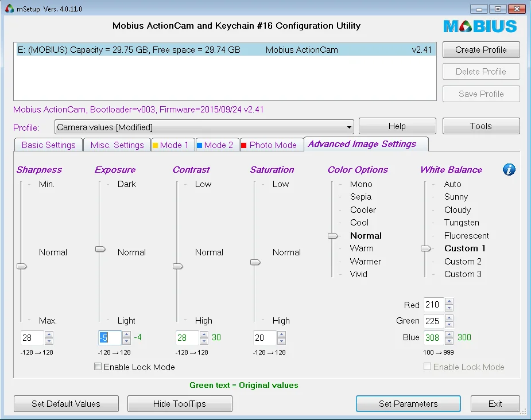
Task: Click the Contrast value field
Action: [188, 337]
